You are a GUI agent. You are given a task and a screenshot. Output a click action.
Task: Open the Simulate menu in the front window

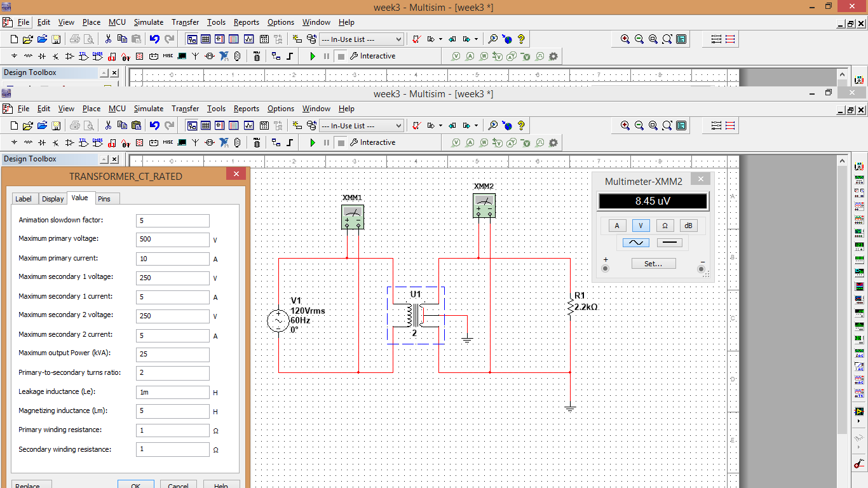point(149,109)
